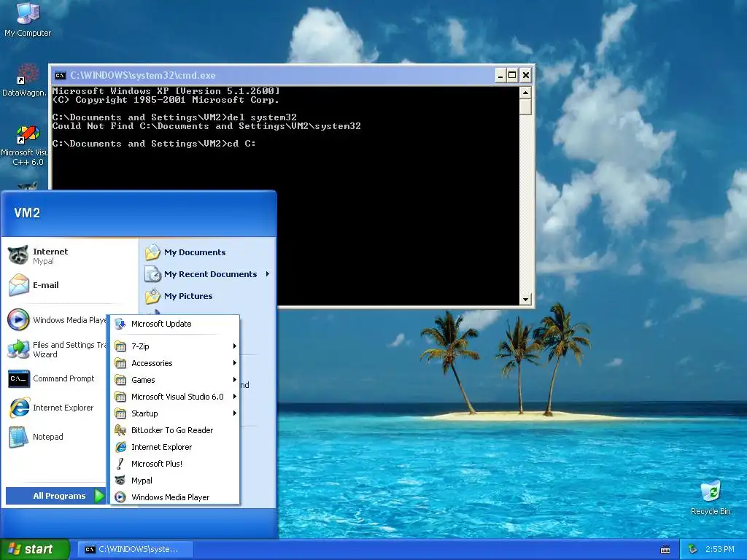Click the green All Programs arrow
The image size is (747, 560).
click(99, 496)
